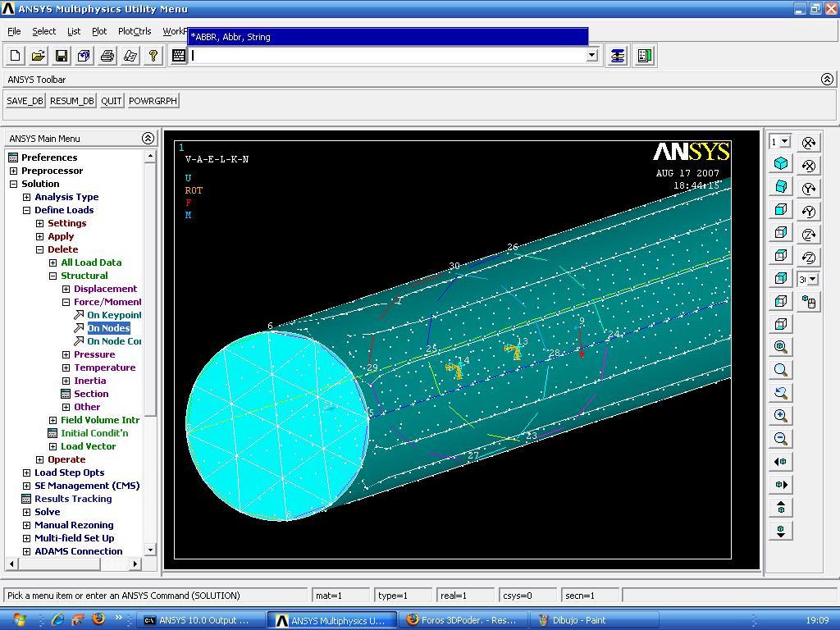Click the Zoom In plus magnifier
Viewport: 840px width, 630px height.
[x=781, y=416]
